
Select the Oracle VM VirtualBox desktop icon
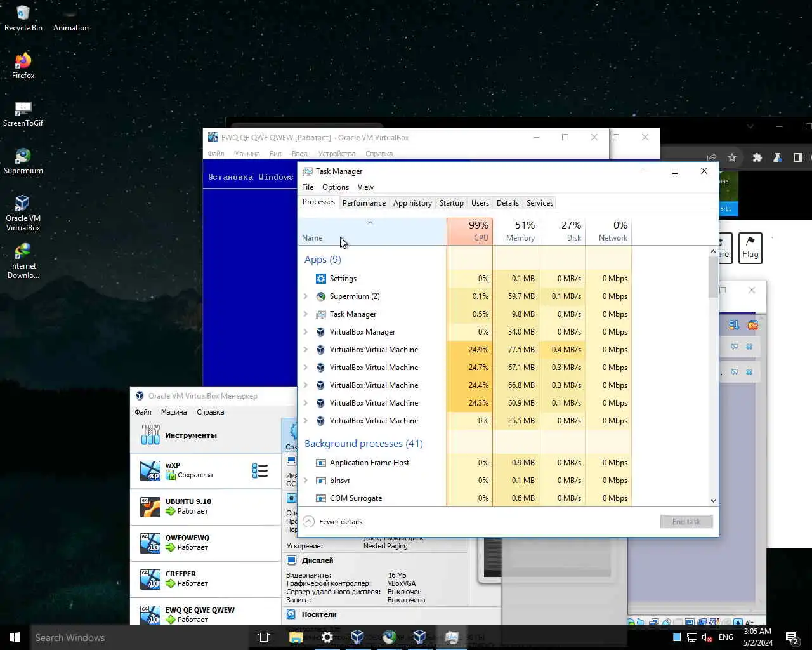[23, 213]
